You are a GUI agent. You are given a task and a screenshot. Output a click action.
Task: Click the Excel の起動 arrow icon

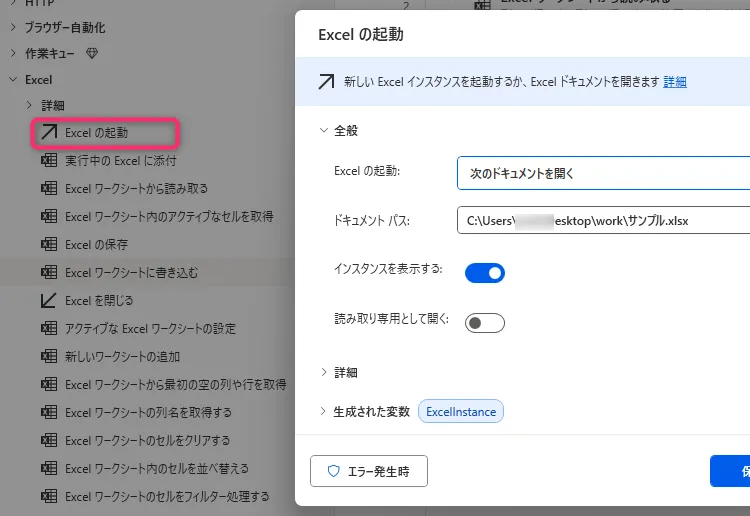click(48, 132)
